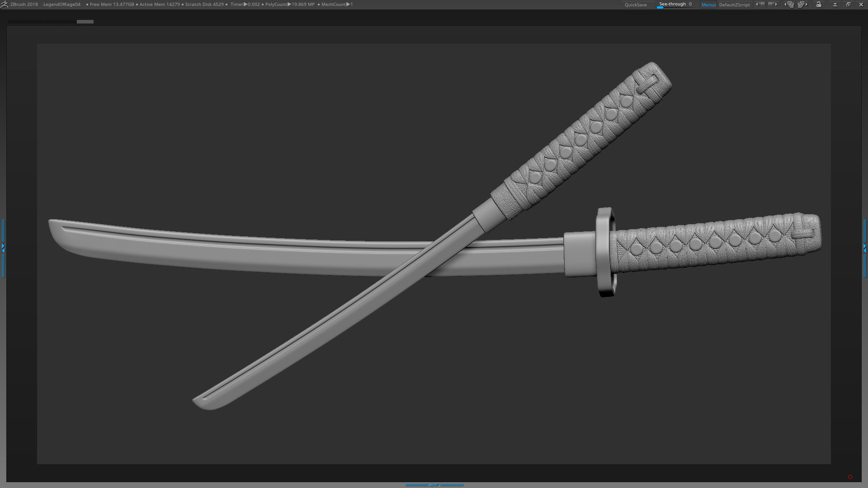Toggle the Menus button
The width and height of the screenshot is (868, 488).
[708, 5]
